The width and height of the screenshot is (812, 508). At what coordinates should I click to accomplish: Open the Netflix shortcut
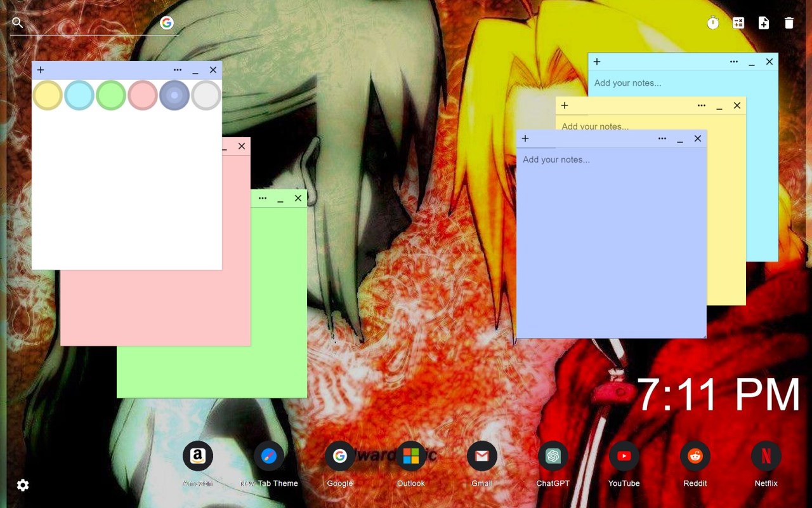(x=766, y=456)
